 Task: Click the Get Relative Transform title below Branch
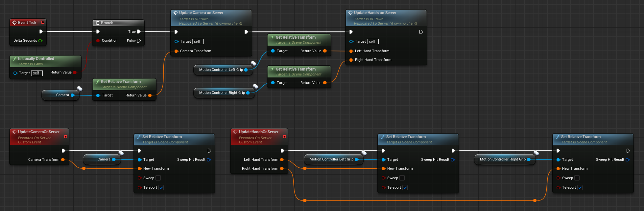121,82
